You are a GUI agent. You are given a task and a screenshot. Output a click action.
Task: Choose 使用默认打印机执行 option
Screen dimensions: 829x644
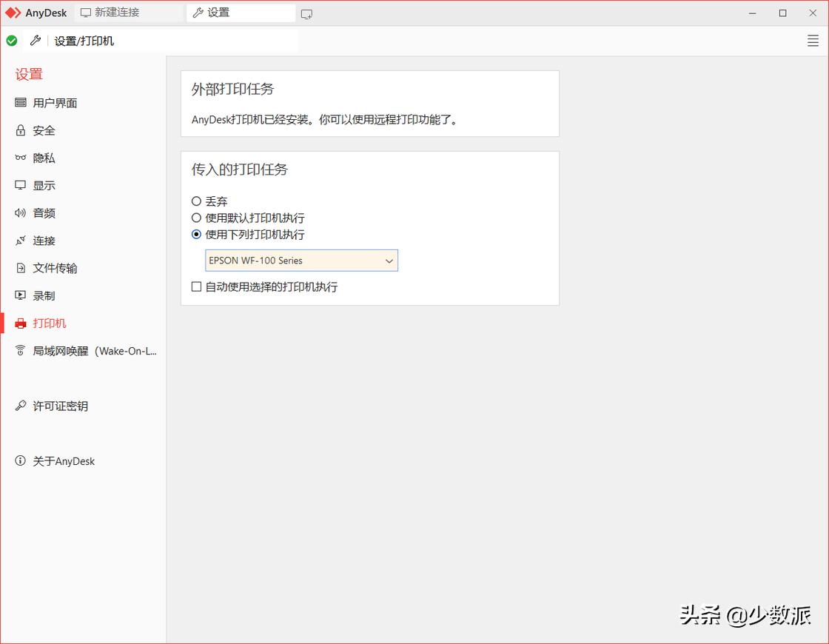tap(196, 218)
